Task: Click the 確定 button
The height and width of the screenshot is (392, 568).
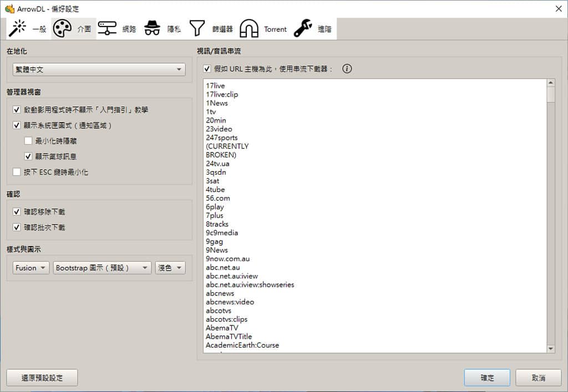Action: 487,378
